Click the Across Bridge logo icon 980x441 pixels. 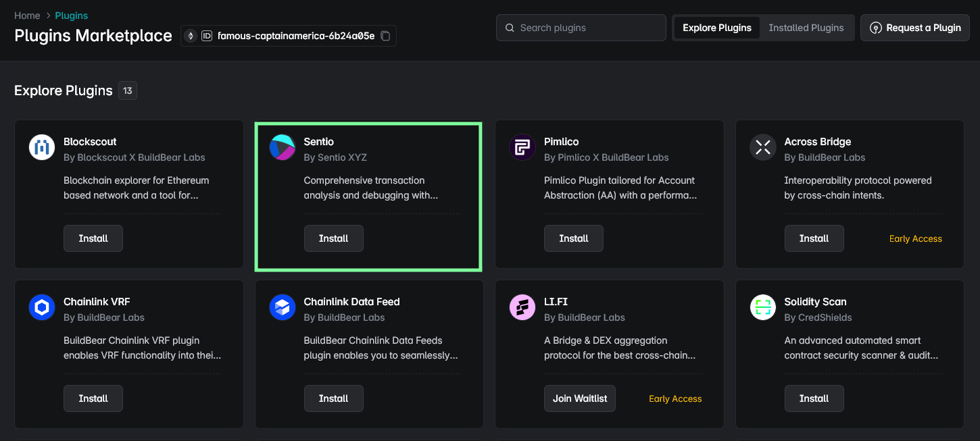(763, 147)
